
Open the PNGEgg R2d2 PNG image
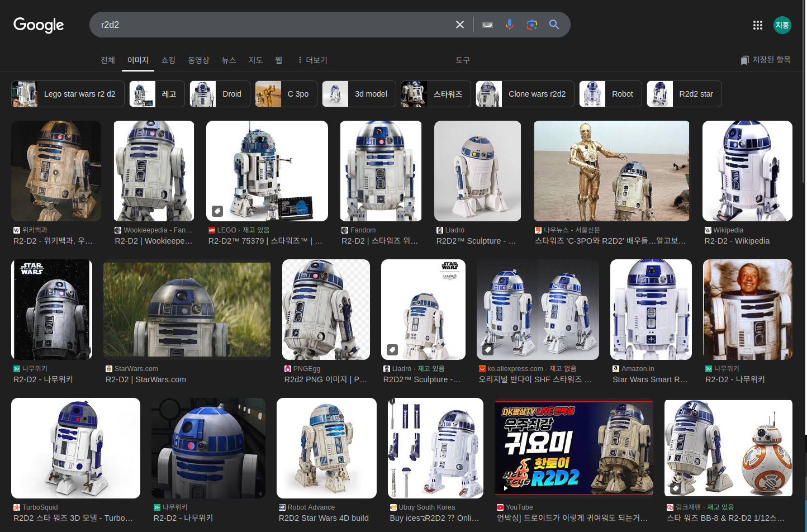[x=326, y=310]
